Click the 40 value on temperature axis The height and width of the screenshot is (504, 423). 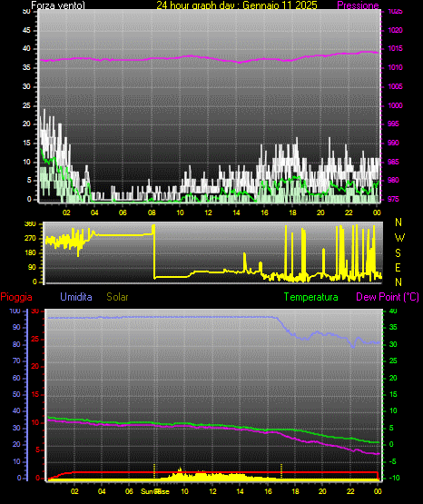tap(393, 311)
